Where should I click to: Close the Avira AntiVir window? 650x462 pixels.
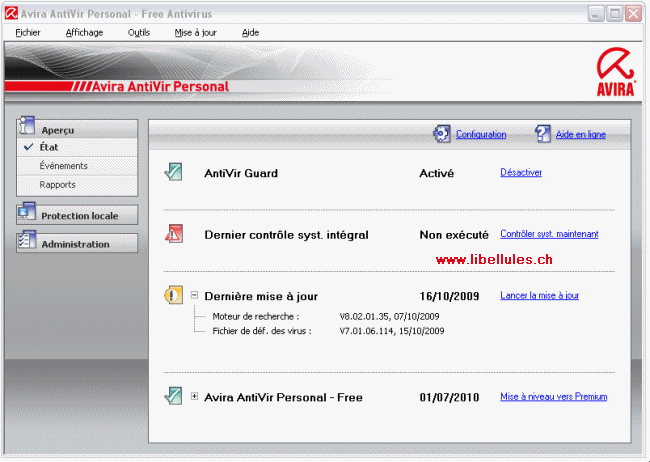(634, 14)
